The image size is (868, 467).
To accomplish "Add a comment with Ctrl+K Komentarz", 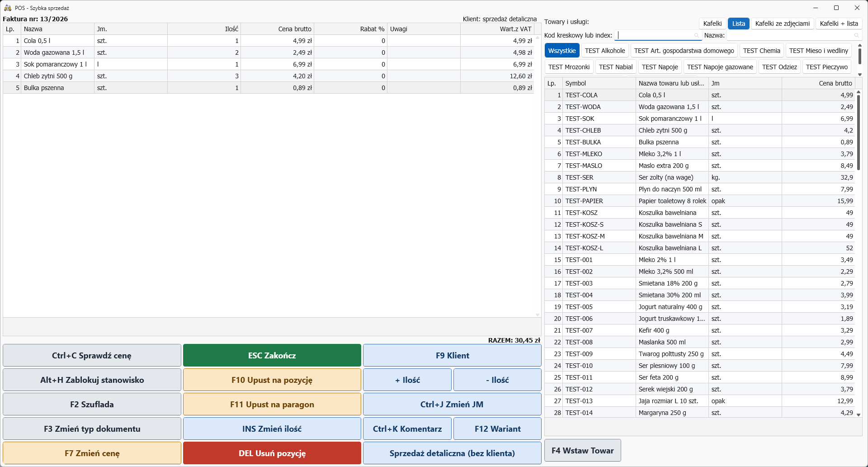I will coord(407,429).
